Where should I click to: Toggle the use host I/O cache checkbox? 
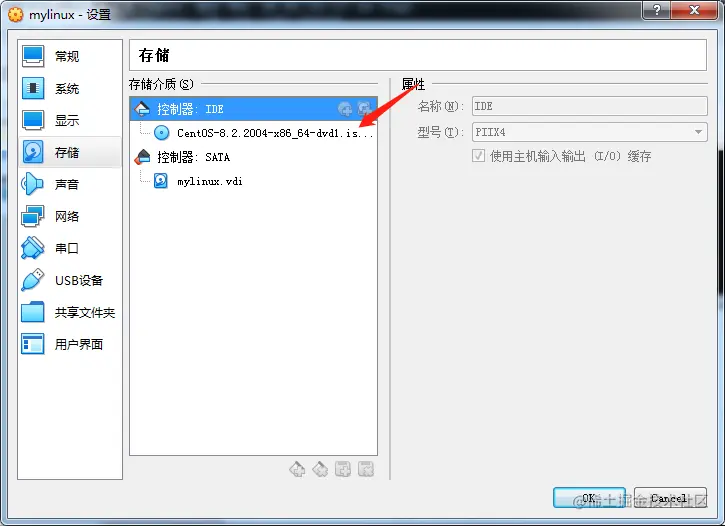[x=479, y=156]
